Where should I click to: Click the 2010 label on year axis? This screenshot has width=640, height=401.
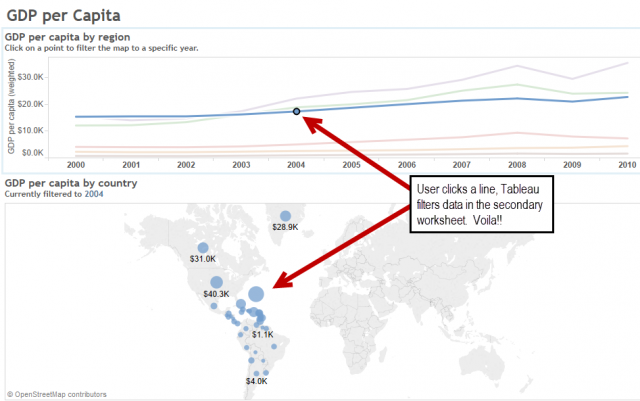[x=627, y=165]
